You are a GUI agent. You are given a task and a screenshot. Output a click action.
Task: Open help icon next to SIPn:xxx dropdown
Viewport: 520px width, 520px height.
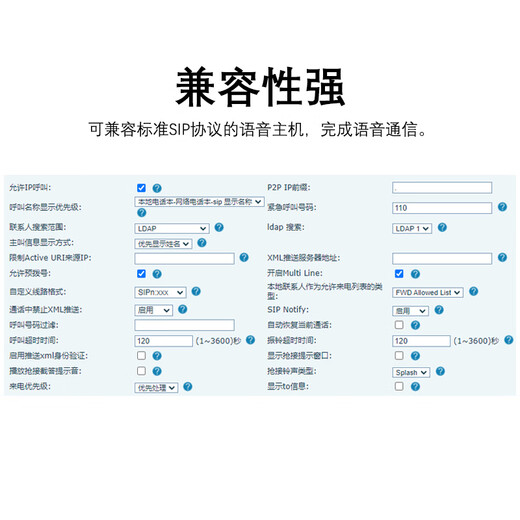(196, 291)
